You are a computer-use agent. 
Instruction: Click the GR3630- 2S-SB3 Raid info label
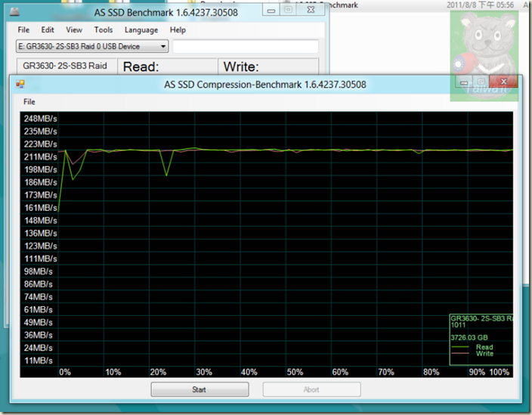tap(66, 67)
